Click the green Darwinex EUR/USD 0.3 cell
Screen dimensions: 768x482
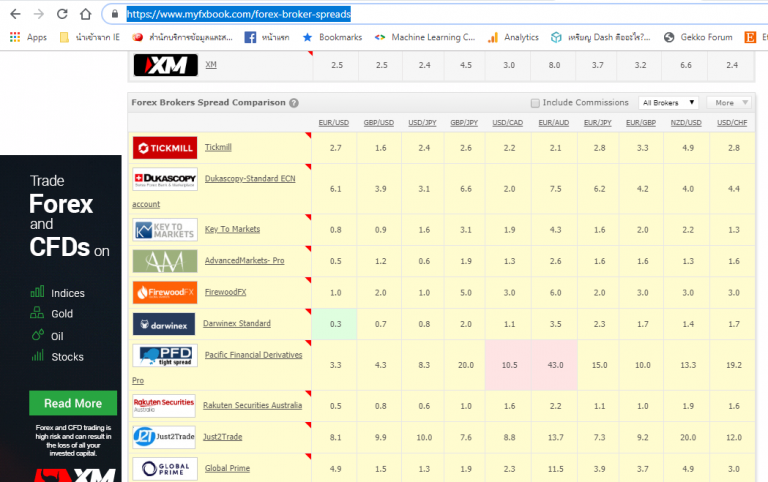(335, 324)
